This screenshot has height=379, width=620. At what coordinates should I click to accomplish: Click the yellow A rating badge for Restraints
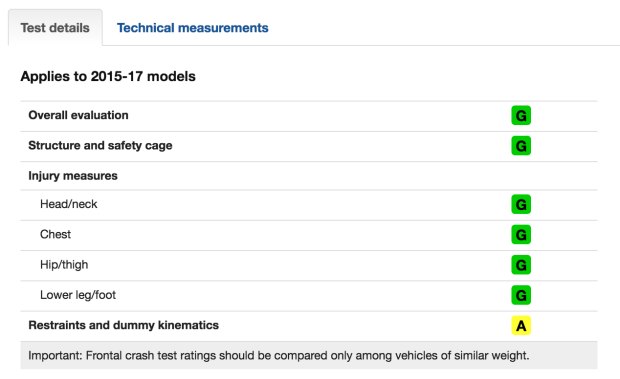tap(521, 326)
